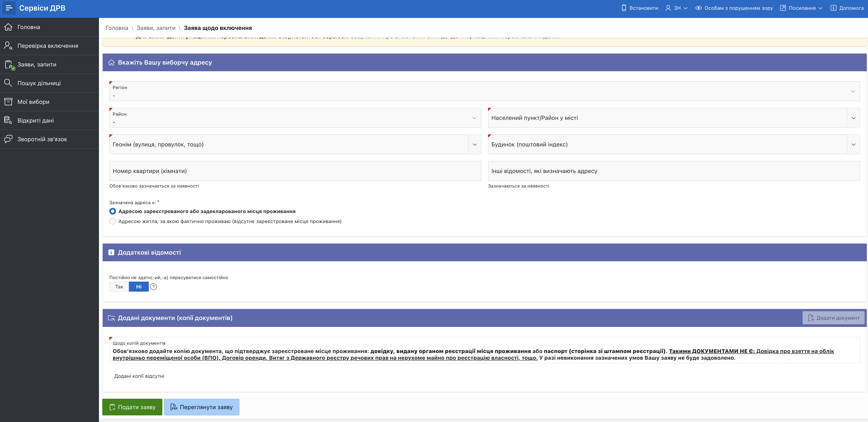
Task: Click the chat bubble icon for Зворотній зв'язок
Action: [x=9, y=139]
